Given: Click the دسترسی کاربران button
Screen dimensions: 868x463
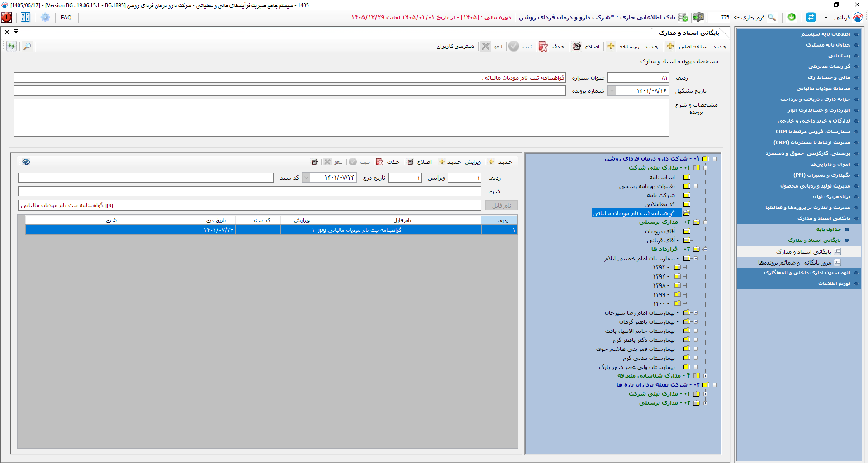Looking at the screenshot, I should [x=455, y=47].
